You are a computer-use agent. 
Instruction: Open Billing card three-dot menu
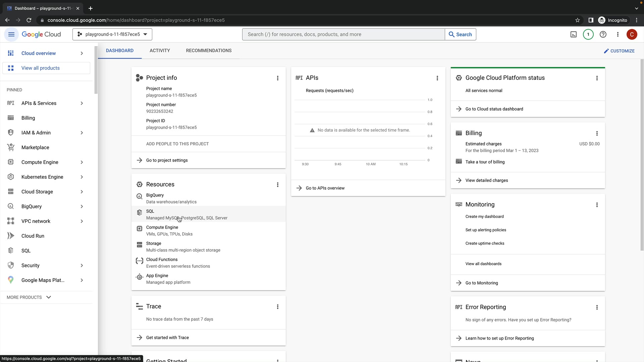(x=597, y=133)
